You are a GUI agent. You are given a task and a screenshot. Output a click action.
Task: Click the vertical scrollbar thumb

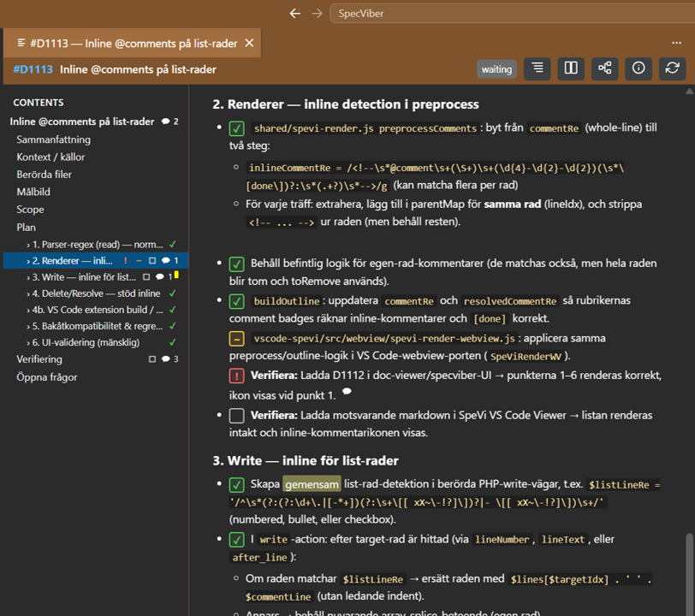click(690, 574)
